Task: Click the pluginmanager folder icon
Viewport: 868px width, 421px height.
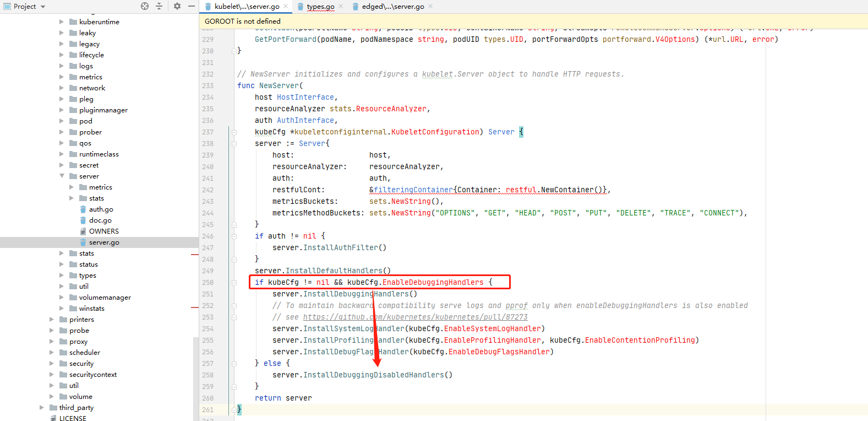Action: point(73,110)
